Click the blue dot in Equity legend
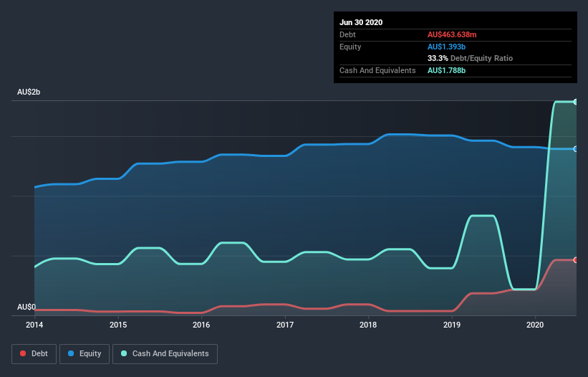Viewport: 588px width, 377px height. tap(71, 353)
